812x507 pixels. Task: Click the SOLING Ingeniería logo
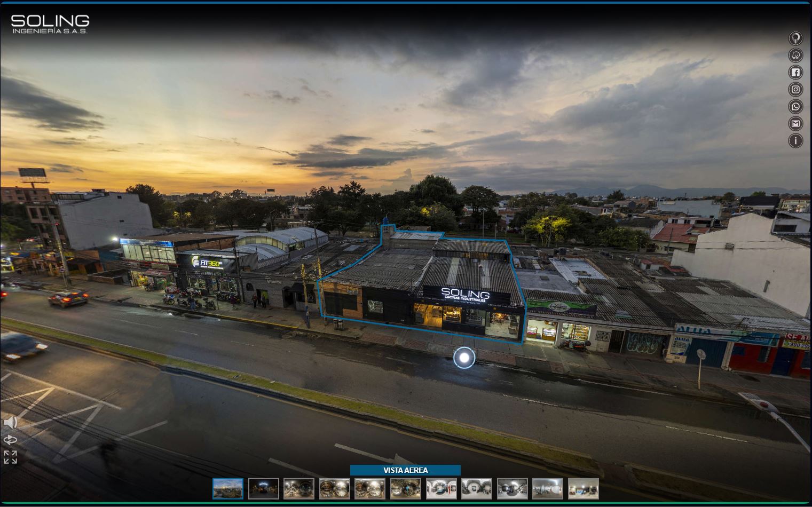[x=50, y=24]
